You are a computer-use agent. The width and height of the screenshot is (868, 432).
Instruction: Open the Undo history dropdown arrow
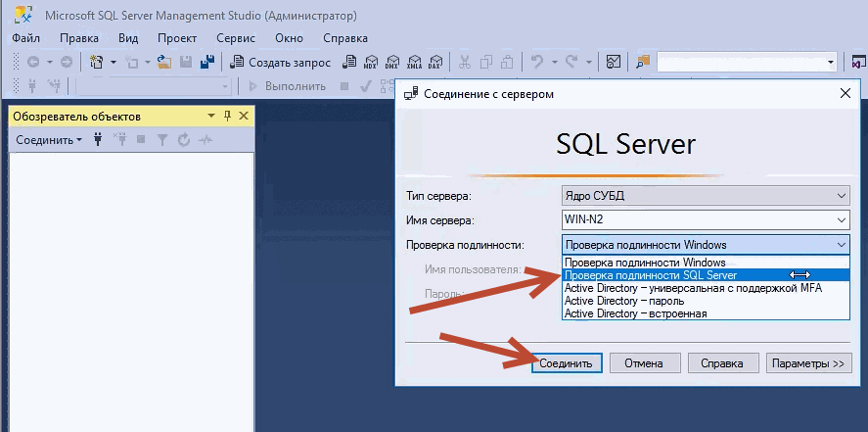pyautogui.click(x=554, y=63)
